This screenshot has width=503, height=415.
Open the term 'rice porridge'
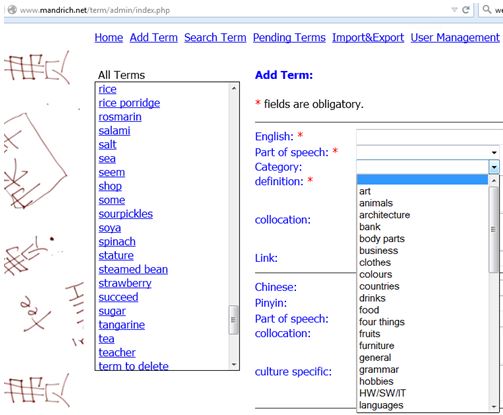click(129, 103)
